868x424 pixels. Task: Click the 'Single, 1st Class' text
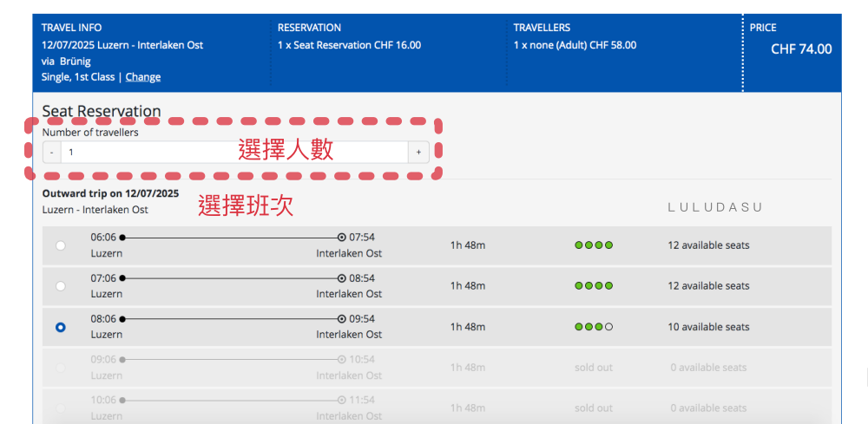pyautogui.click(x=78, y=77)
